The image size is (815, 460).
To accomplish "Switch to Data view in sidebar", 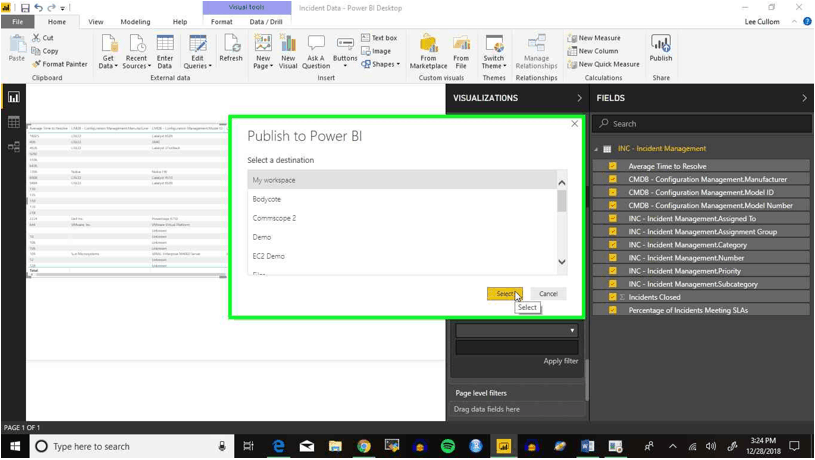I will [14, 122].
